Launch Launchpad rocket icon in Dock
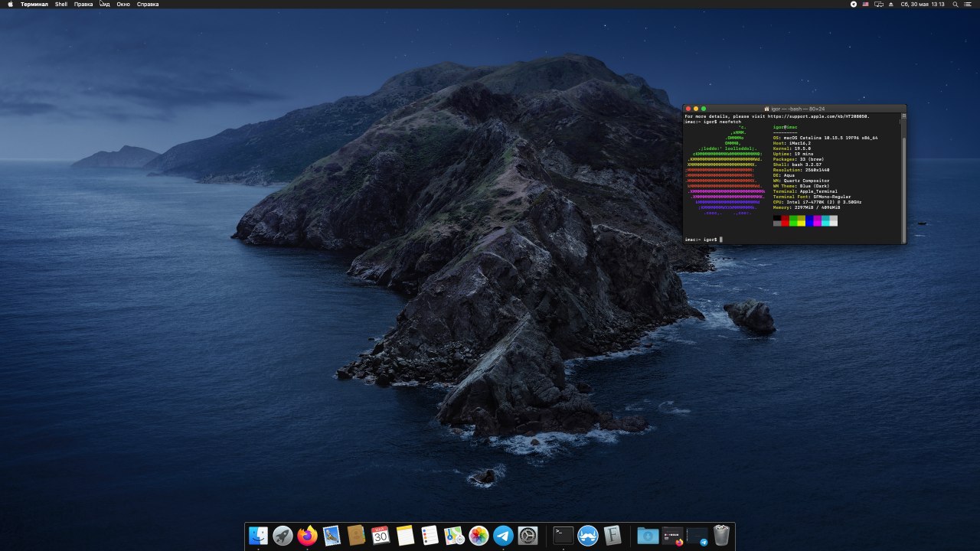The height and width of the screenshot is (551, 980). tap(283, 536)
